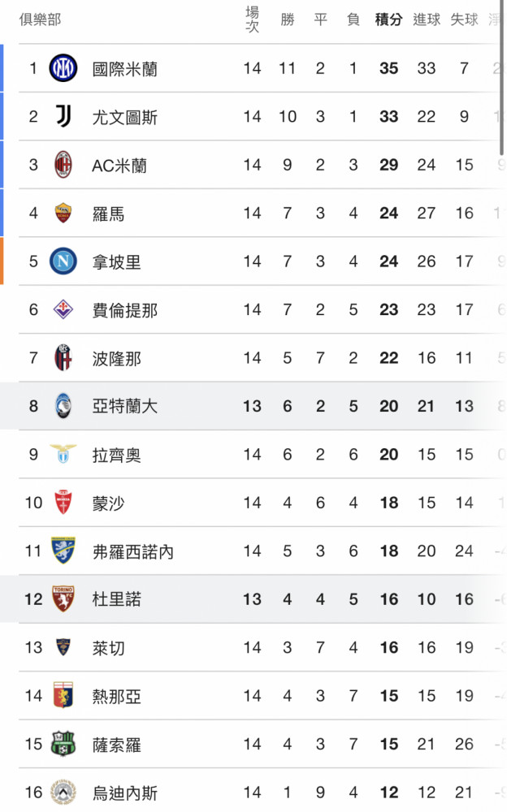Select the 積分 column header
Image resolution: width=507 pixels, height=812 pixels.
(x=389, y=19)
